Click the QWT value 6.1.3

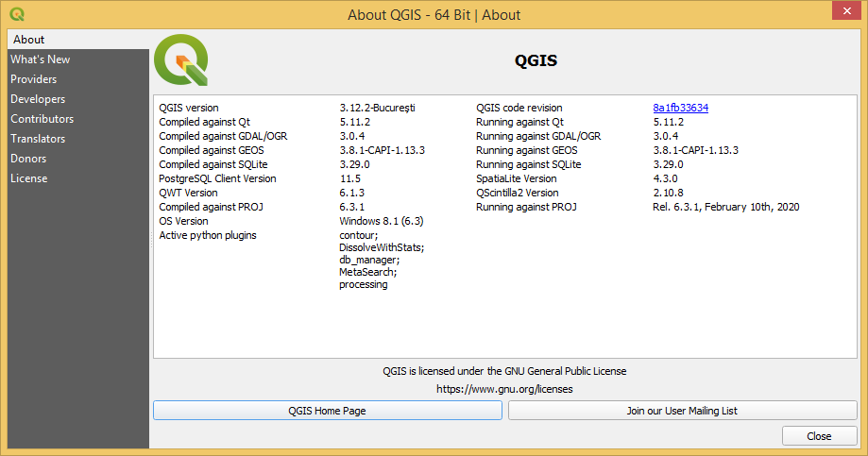352,194
